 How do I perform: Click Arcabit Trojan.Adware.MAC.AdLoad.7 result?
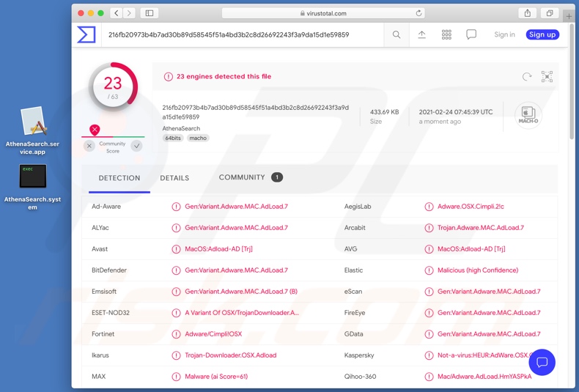click(480, 228)
